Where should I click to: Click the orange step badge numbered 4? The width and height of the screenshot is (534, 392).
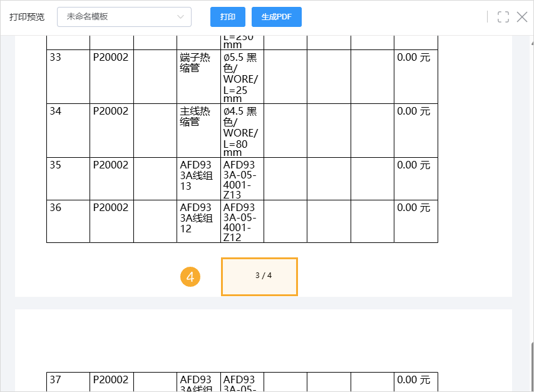pyautogui.click(x=190, y=276)
